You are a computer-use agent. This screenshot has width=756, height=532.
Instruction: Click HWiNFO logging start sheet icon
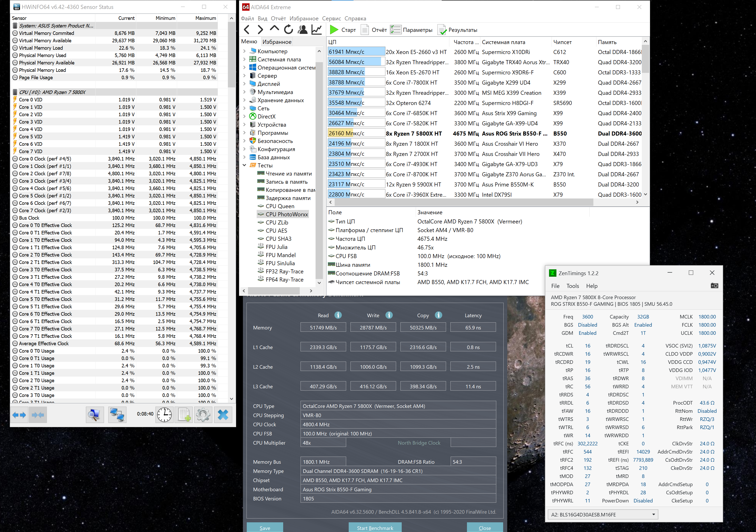tap(184, 415)
